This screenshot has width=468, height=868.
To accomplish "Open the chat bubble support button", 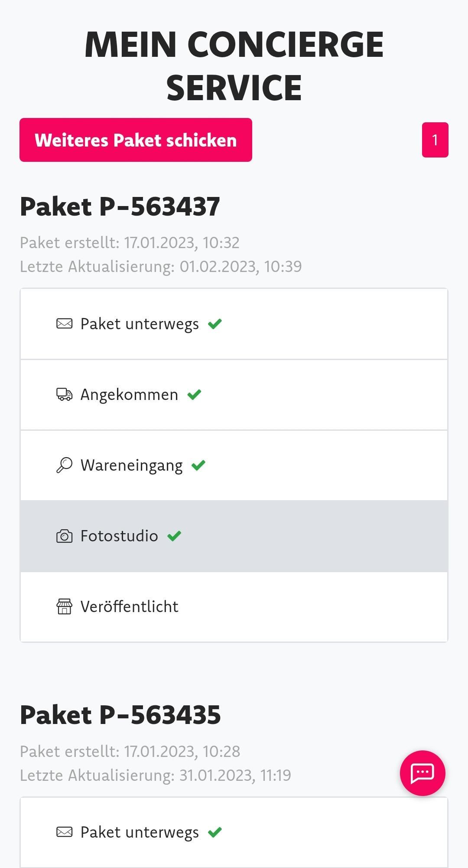I will coord(422,773).
